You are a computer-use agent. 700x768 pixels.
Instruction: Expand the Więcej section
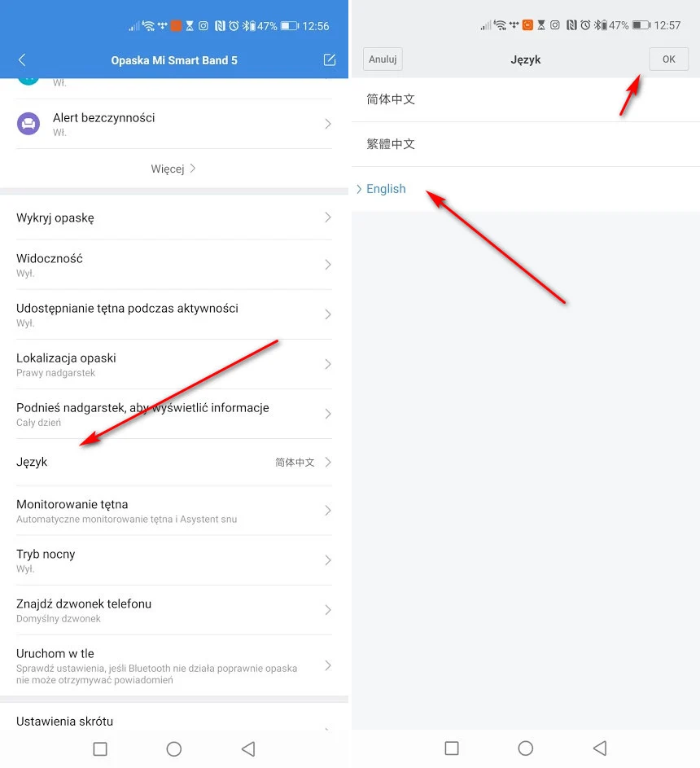(x=173, y=169)
